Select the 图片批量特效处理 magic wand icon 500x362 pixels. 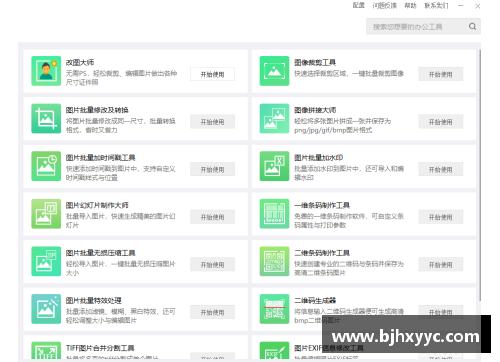point(46,309)
